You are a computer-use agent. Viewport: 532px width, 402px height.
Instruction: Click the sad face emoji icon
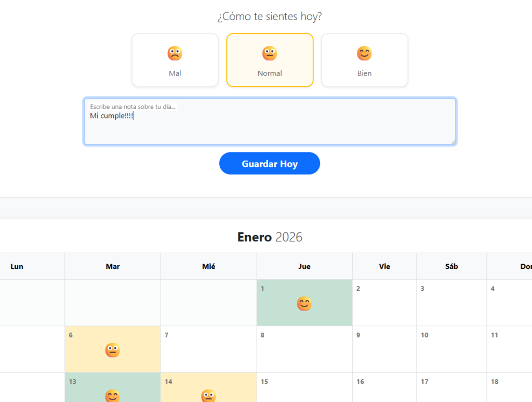click(x=175, y=53)
